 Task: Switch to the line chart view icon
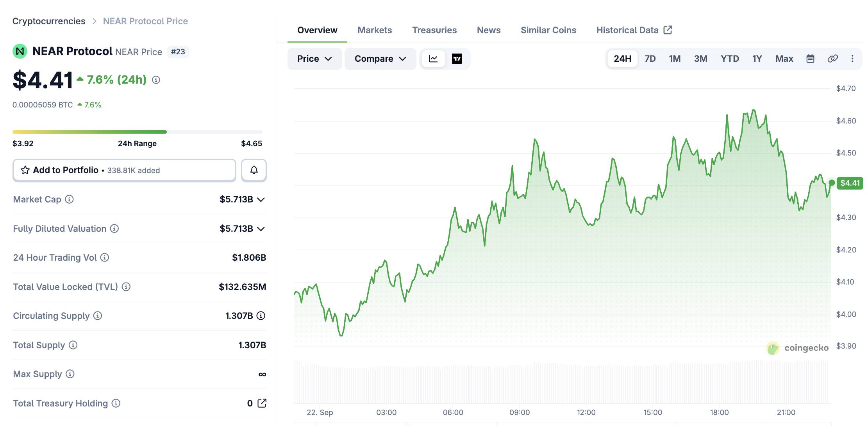click(433, 59)
